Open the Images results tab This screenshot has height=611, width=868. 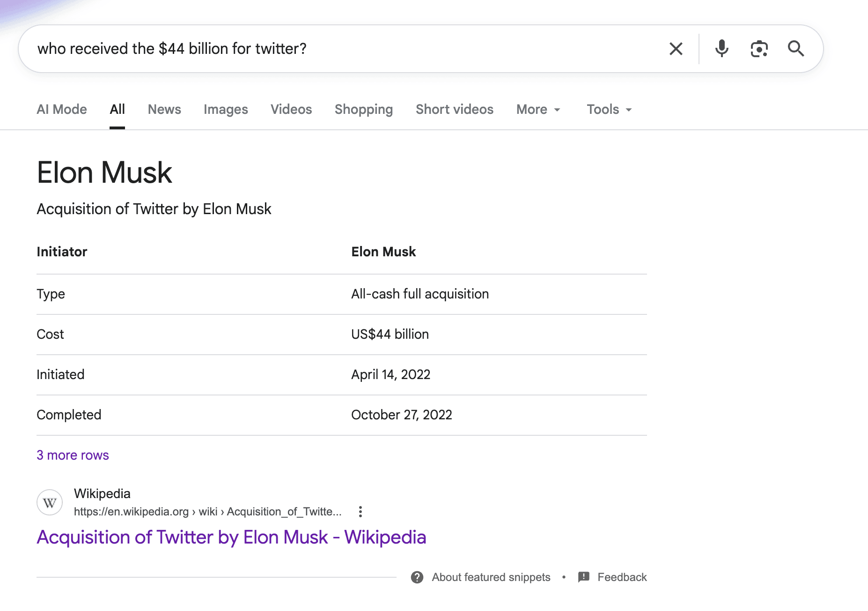[x=226, y=110]
